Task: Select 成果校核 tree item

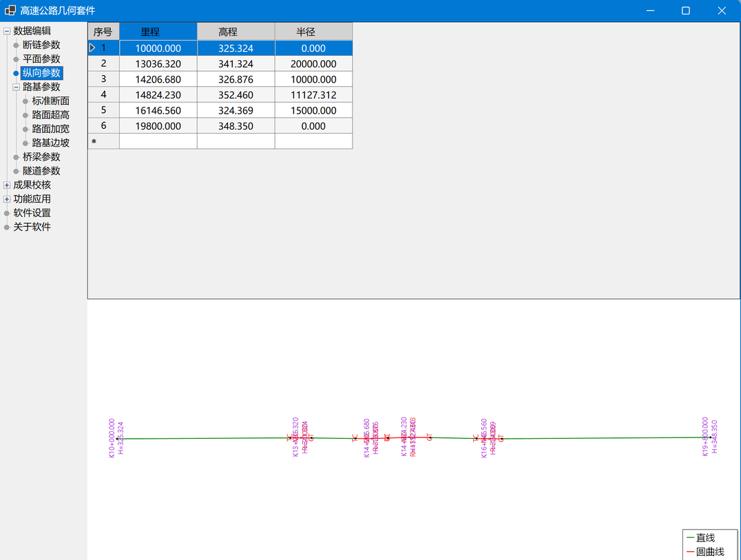Action: [32, 185]
